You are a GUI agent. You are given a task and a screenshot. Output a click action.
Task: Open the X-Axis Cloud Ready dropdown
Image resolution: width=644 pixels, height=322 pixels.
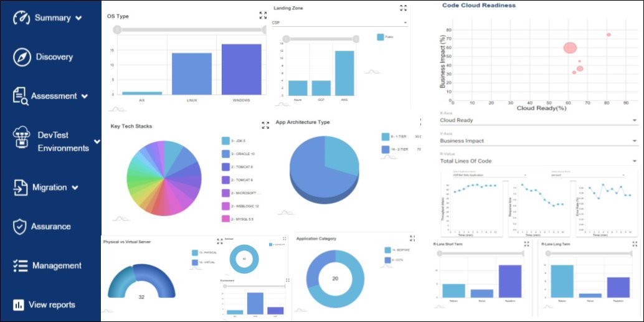(539, 120)
